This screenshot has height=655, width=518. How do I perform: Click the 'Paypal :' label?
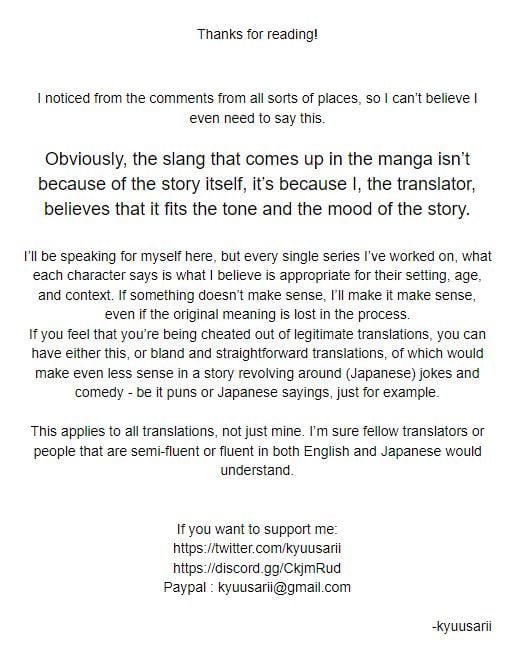[189, 587]
